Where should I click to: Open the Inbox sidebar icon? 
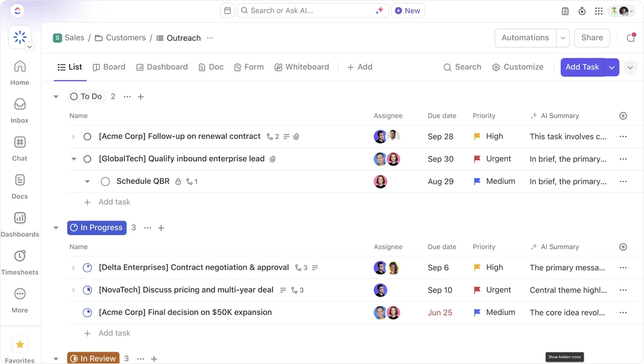(20, 104)
